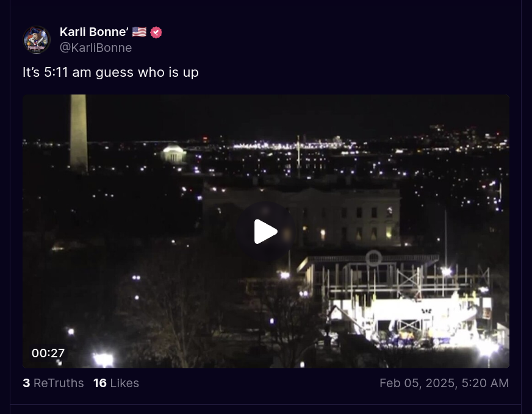Screen dimensions: 532x414
Task: Click the 00:27 video duration label
Action: pyautogui.click(x=48, y=353)
